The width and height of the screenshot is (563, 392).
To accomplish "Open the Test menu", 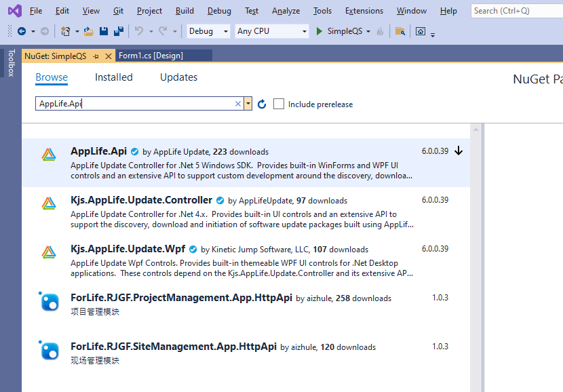I will [252, 11].
